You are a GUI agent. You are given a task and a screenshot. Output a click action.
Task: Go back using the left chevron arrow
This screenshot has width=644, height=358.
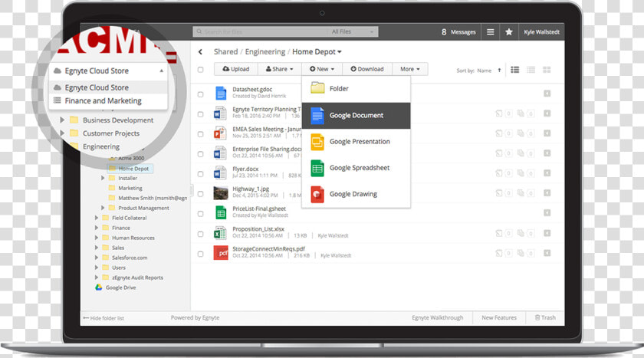(x=200, y=51)
